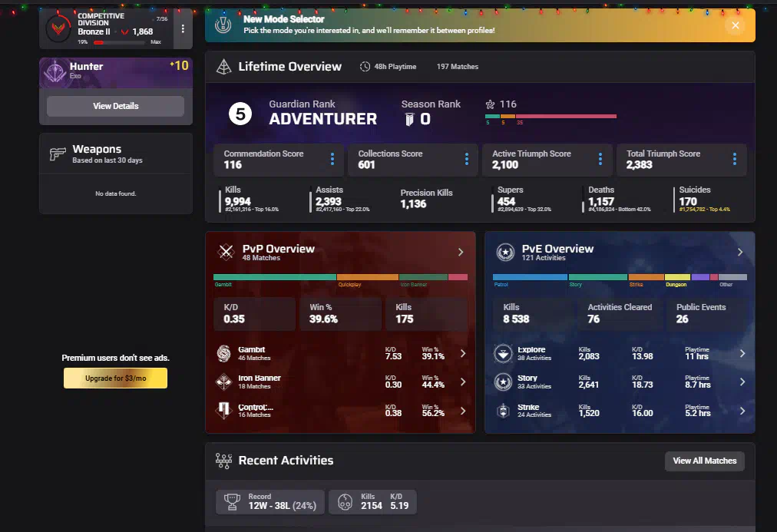This screenshot has width=777, height=532.
Task: Click the PvE Overview vanguard icon
Action: [504, 252]
